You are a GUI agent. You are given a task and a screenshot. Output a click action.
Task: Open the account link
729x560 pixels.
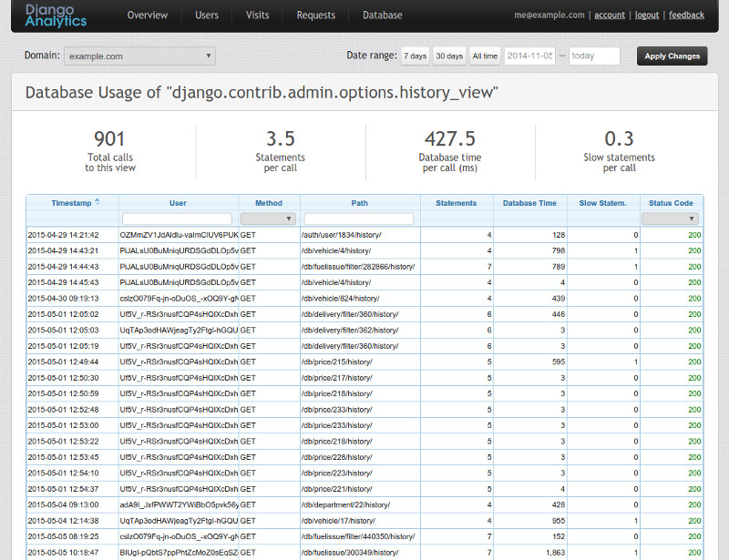click(610, 15)
